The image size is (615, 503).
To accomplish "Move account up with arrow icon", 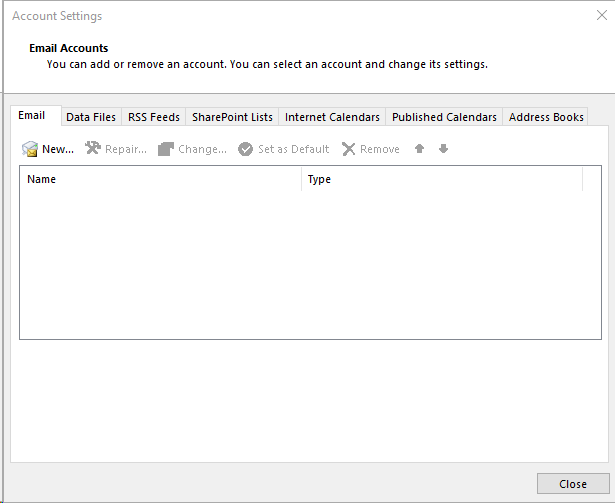I will click(420, 149).
